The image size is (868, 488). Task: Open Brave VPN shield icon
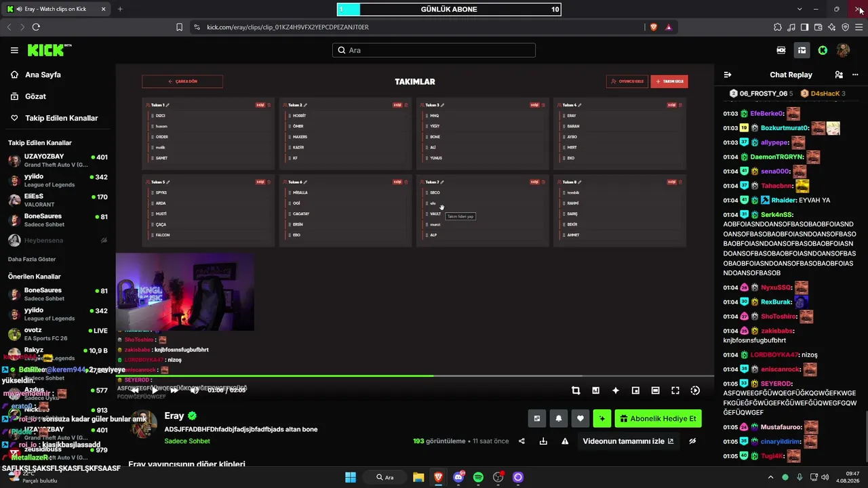click(x=846, y=27)
